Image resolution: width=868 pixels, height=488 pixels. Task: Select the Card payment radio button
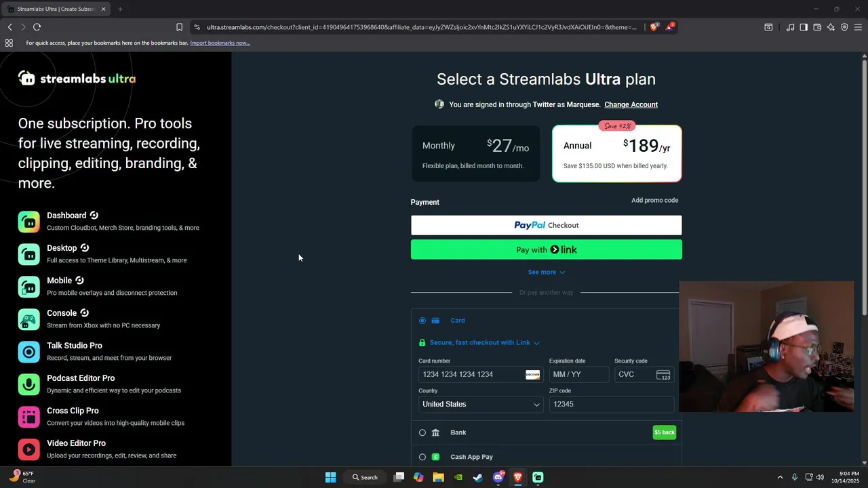tap(422, 321)
